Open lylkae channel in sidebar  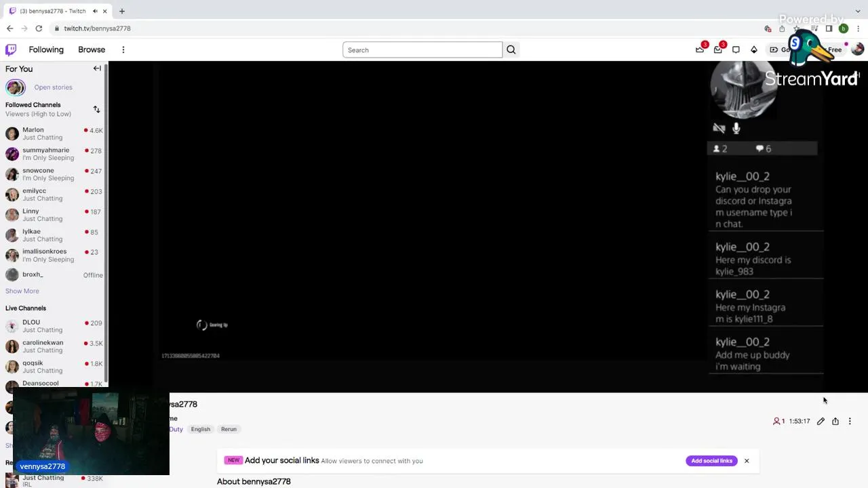click(x=54, y=235)
